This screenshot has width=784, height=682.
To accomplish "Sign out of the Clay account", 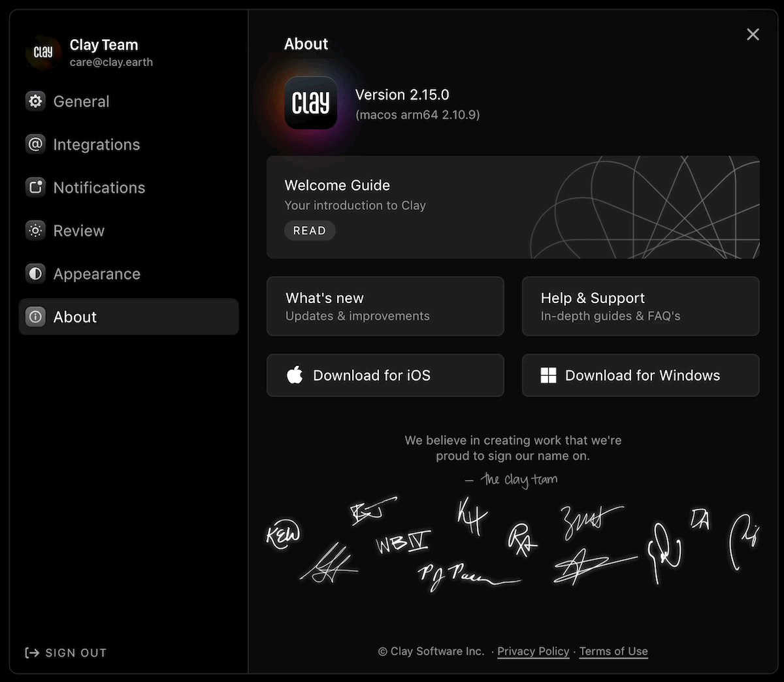I will [66, 653].
